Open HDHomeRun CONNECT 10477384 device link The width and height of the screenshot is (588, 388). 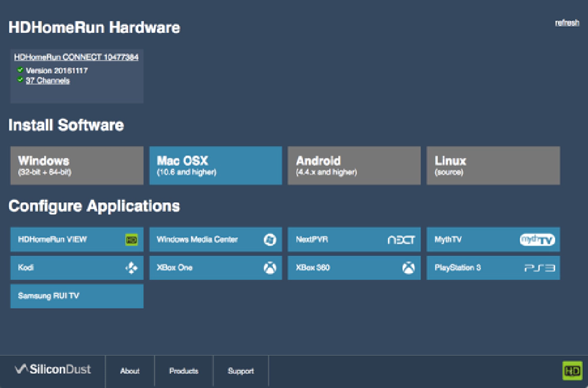point(76,57)
